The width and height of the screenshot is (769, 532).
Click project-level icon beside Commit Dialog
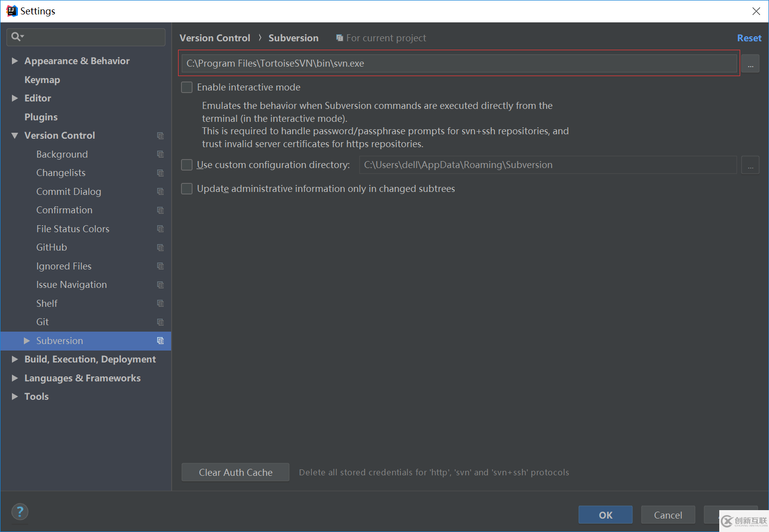[160, 191]
